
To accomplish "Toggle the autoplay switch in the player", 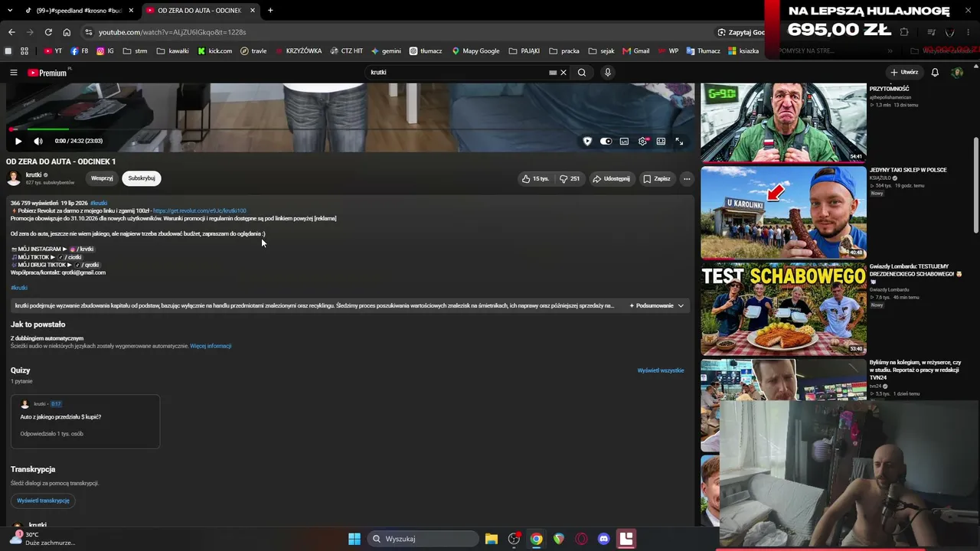I will click(606, 141).
